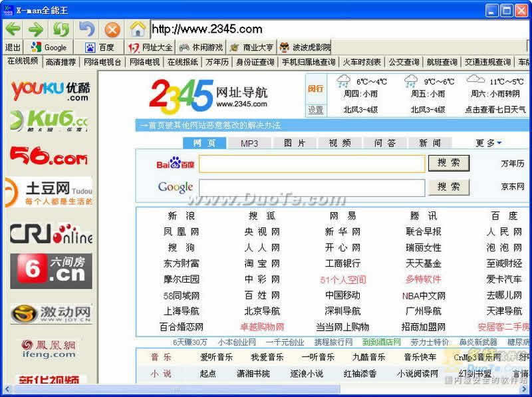Open the 联合早报 link
Viewport: 532px width, 397px height.
424,232
